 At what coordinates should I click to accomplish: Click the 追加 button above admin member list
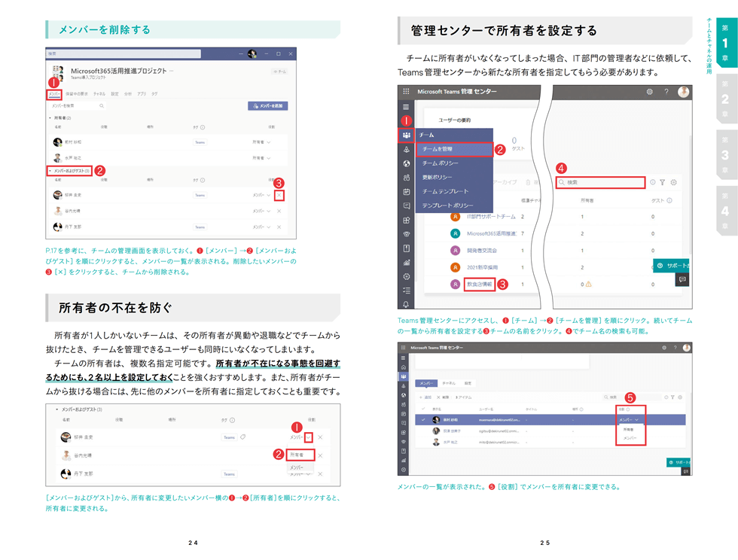click(x=425, y=397)
